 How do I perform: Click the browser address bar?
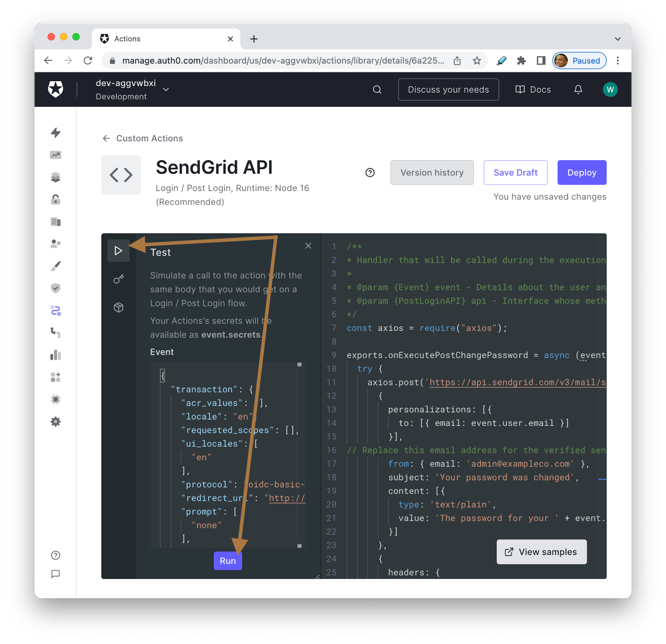tap(283, 61)
